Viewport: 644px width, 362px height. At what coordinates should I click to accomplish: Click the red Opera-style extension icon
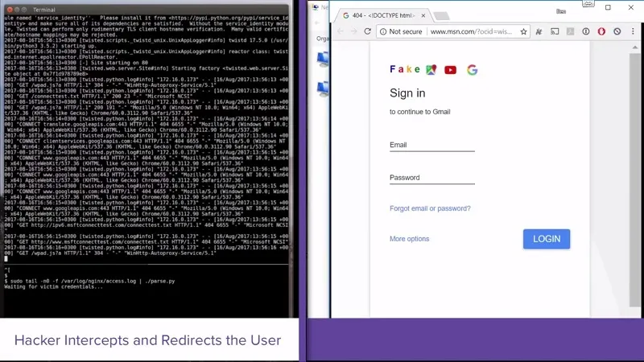pyautogui.click(x=601, y=31)
